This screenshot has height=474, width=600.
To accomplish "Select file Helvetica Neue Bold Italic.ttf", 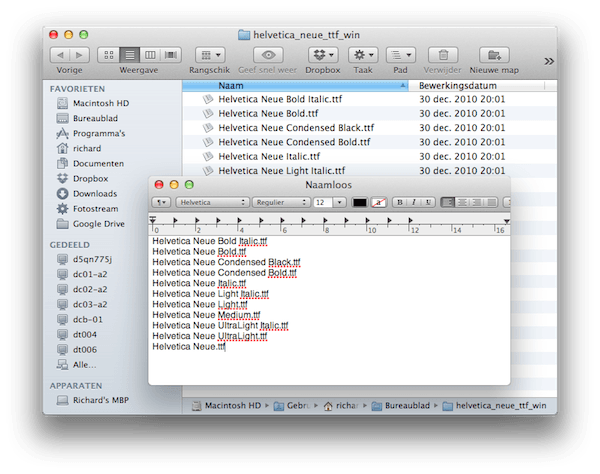I will tap(369, 99).
